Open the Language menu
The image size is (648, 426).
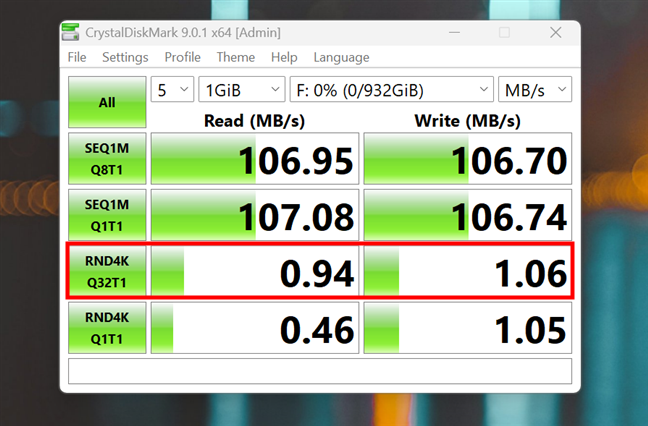pos(341,57)
